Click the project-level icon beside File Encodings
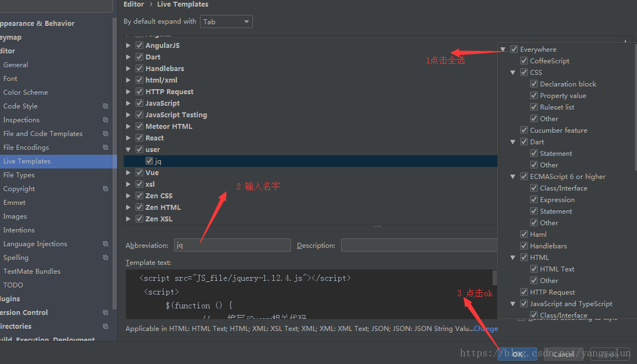 click(x=106, y=148)
